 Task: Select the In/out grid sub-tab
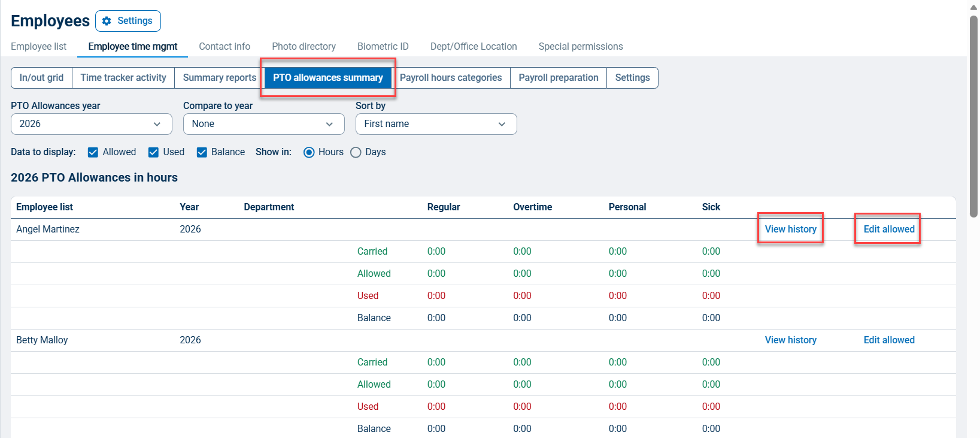pos(41,78)
